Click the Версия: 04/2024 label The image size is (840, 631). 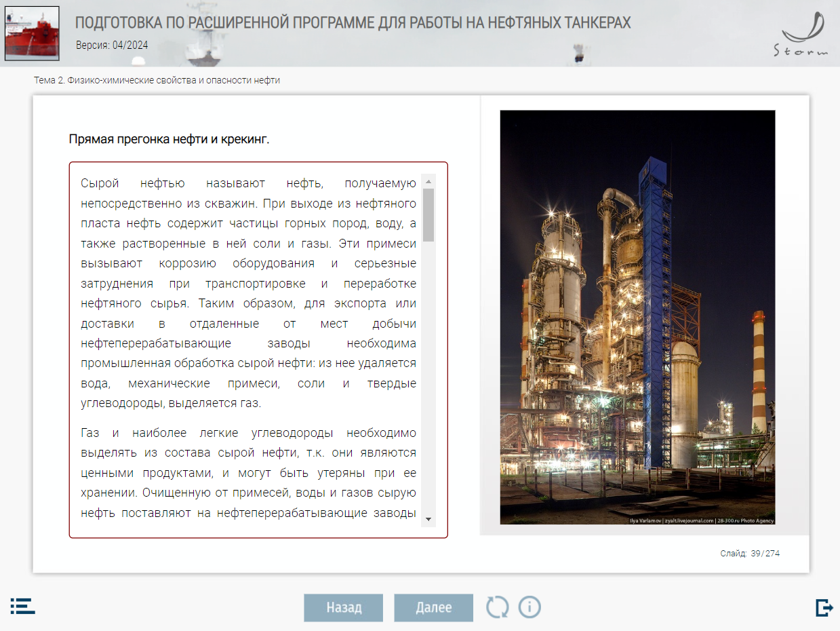click(x=112, y=45)
